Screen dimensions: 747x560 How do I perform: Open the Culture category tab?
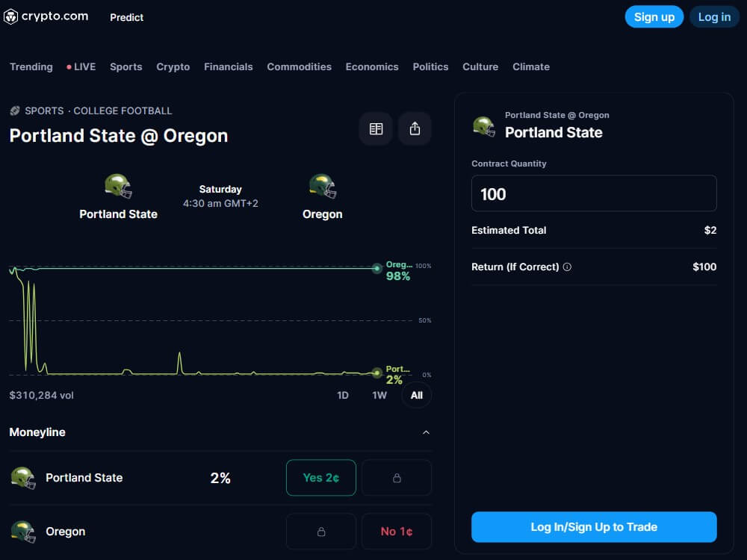pyautogui.click(x=480, y=66)
